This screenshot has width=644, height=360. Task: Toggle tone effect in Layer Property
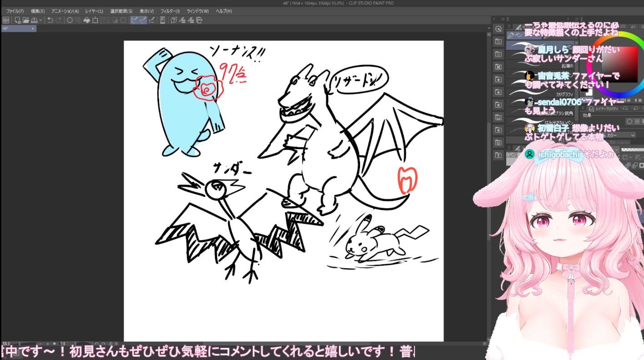[637, 121]
